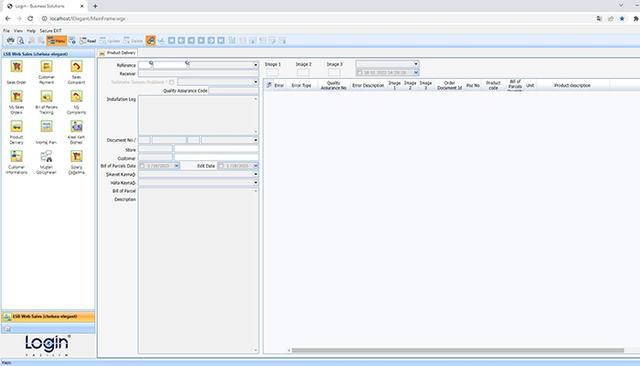Open top-right datetime picker arrow
Screen dimensions: 640x366
pyautogui.click(x=416, y=73)
